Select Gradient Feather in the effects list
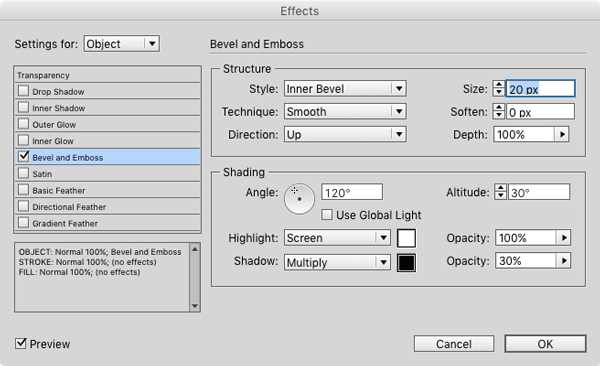Image resolution: width=600 pixels, height=366 pixels. click(108, 223)
